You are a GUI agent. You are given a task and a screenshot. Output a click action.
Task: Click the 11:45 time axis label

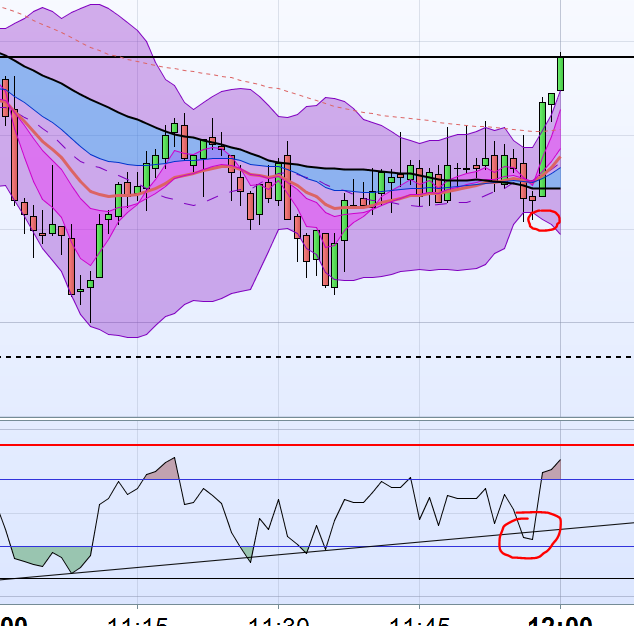(419, 622)
